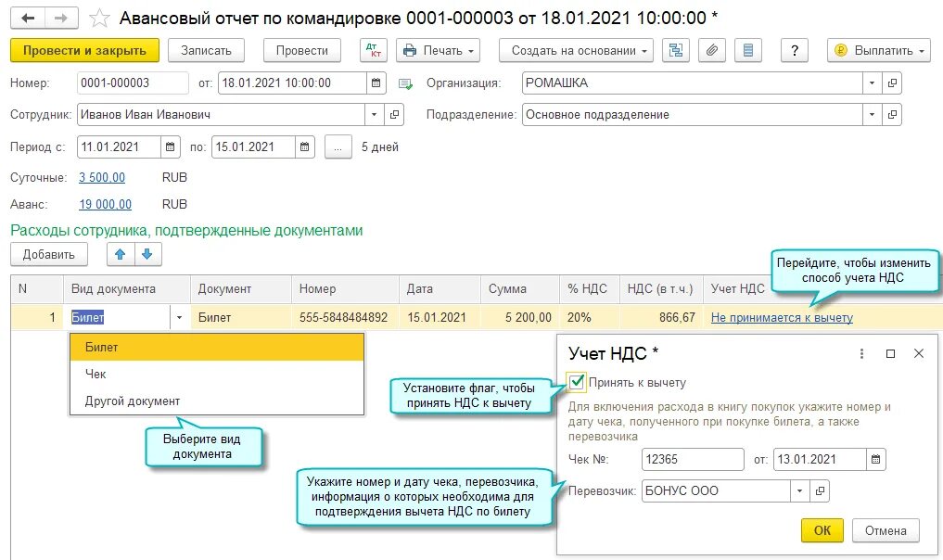This screenshot has width=943, height=560.
Task: Expand the Организация dropdown
Action: [x=872, y=83]
